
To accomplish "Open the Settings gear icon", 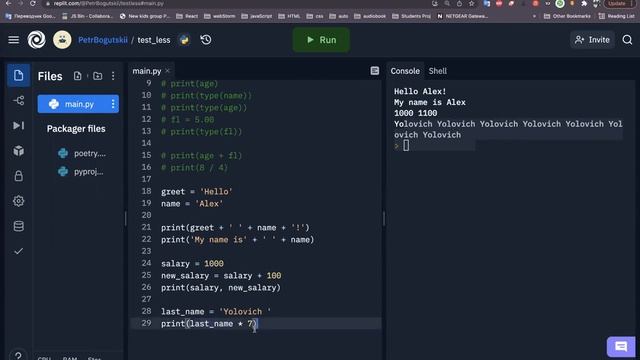I will (x=18, y=201).
